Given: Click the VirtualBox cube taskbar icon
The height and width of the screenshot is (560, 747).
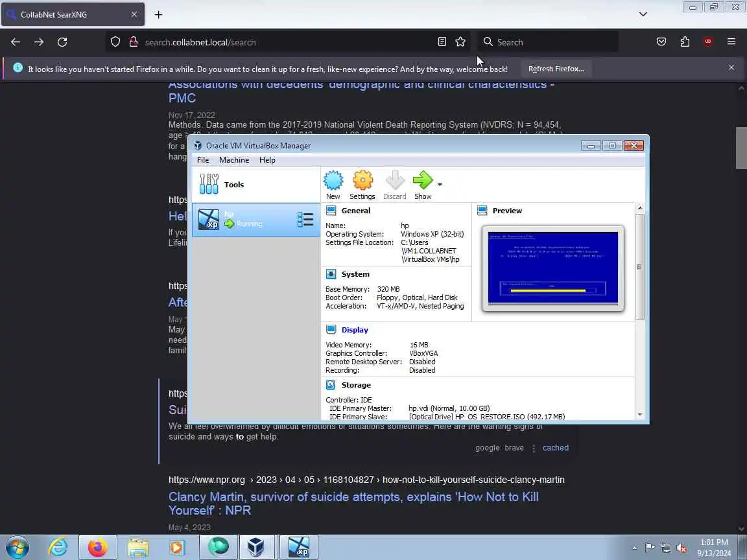Looking at the screenshot, I should (256, 547).
